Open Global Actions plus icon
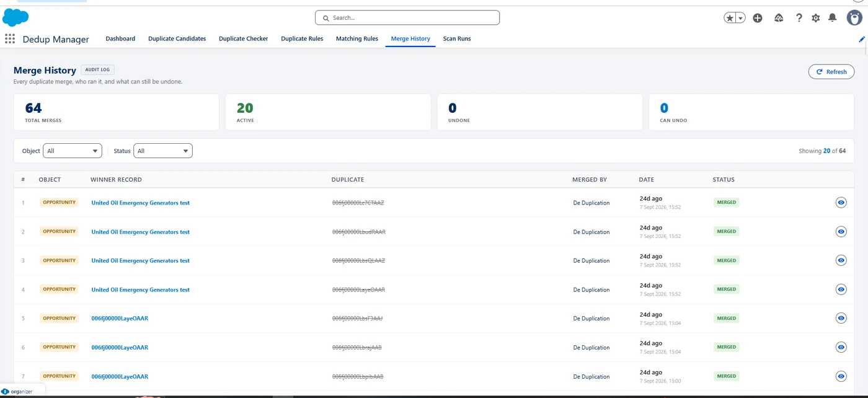The width and height of the screenshot is (868, 398). click(x=758, y=18)
